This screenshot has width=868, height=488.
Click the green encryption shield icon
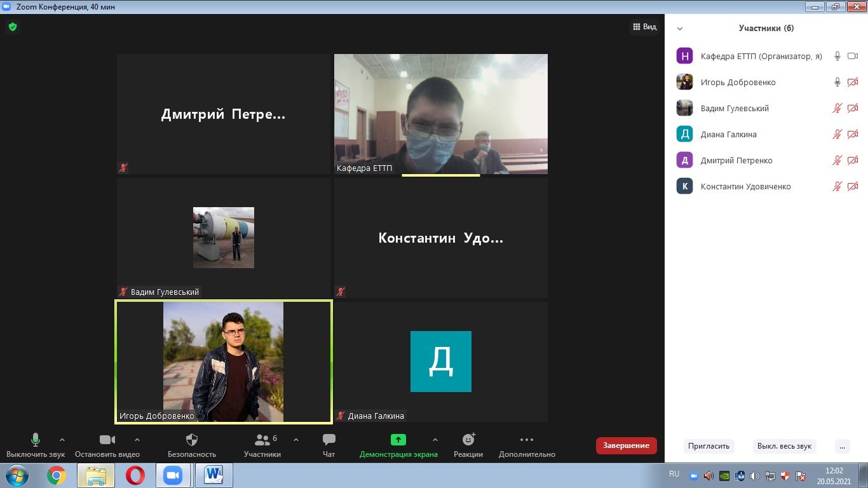pos(12,27)
